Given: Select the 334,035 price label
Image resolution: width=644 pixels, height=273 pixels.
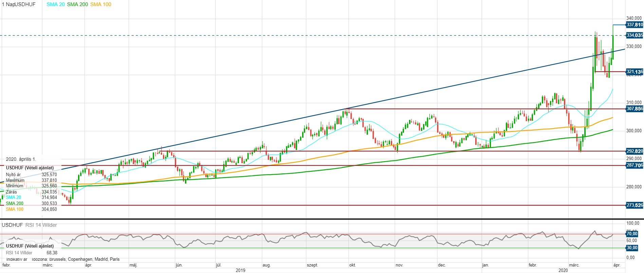Looking at the screenshot, I should [634, 35].
